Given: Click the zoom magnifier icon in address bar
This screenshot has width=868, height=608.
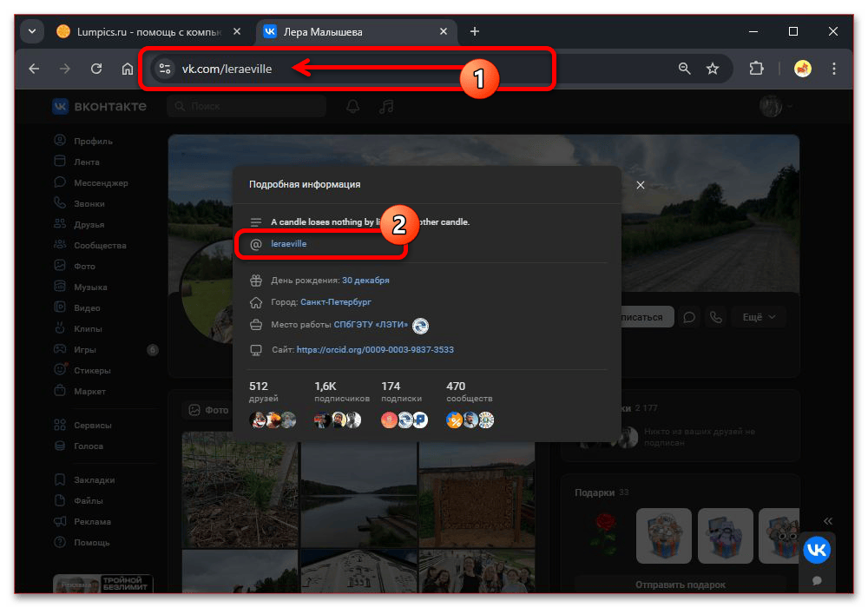Looking at the screenshot, I should pos(685,69).
